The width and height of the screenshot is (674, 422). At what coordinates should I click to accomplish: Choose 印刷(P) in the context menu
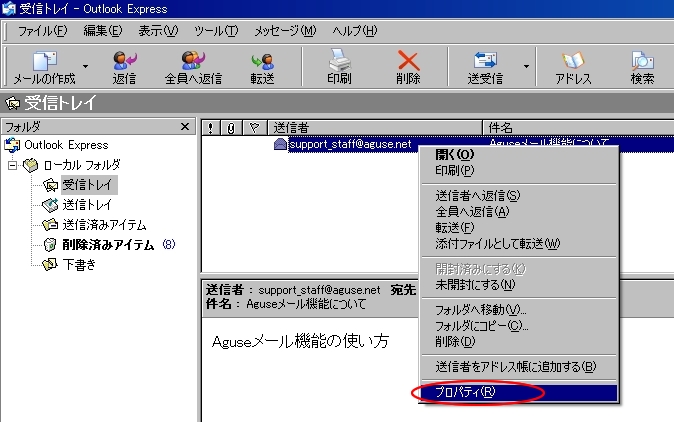tap(519, 171)
